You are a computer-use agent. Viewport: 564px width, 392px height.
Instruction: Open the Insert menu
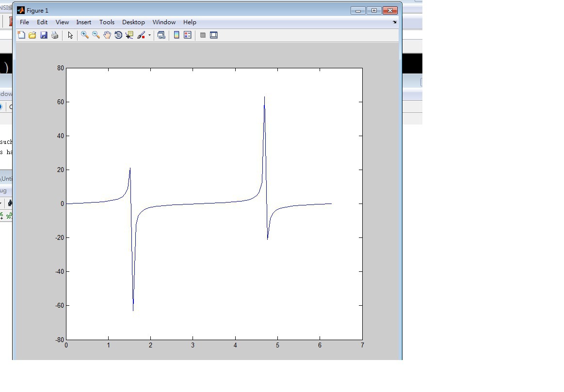83,22
